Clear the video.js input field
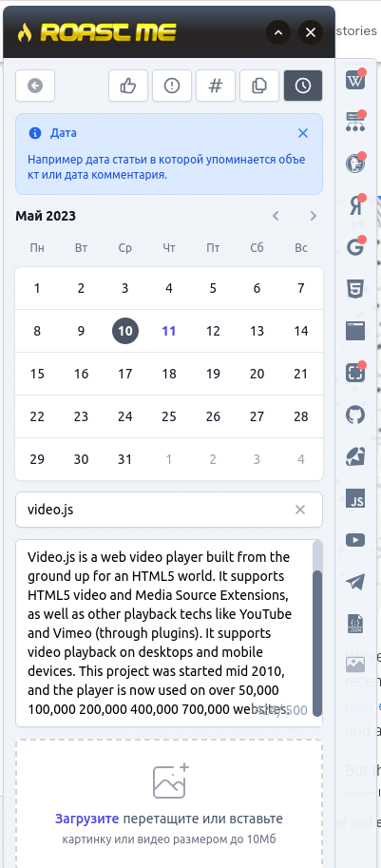The width and height of the screenshot is (381, 868). click(300, 510)
